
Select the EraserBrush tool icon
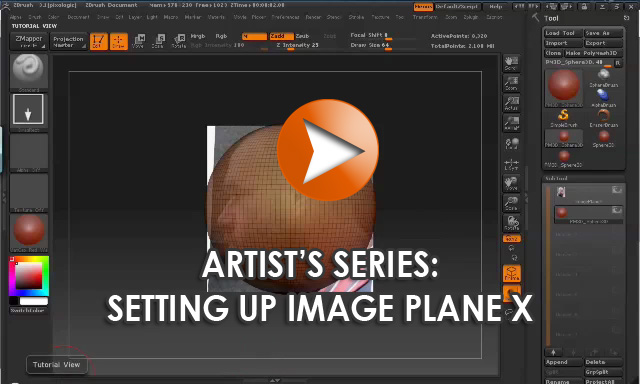[x=603, y=118]
